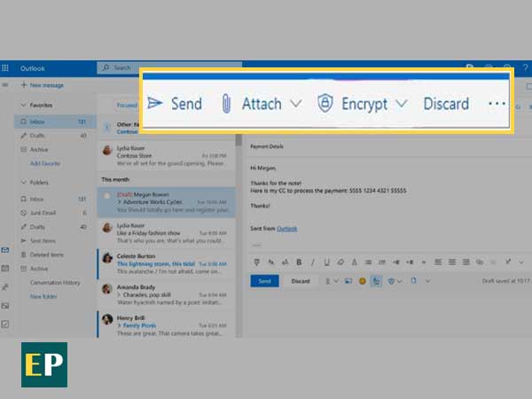Screen dimensions: 532x399
Task: Open the Calendar module icon
Action: [x=5, y=269]
